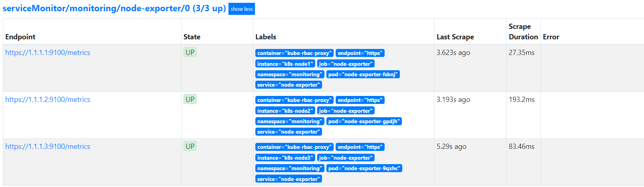Click the Labels column header
The width and height of the screenshot is (644, 187).
(266, 37)
